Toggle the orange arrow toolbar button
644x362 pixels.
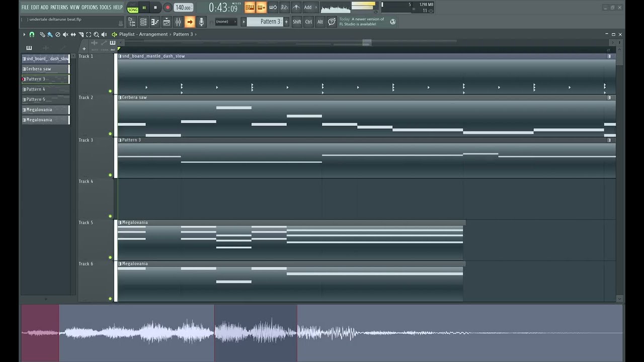(x=190, y=22)
